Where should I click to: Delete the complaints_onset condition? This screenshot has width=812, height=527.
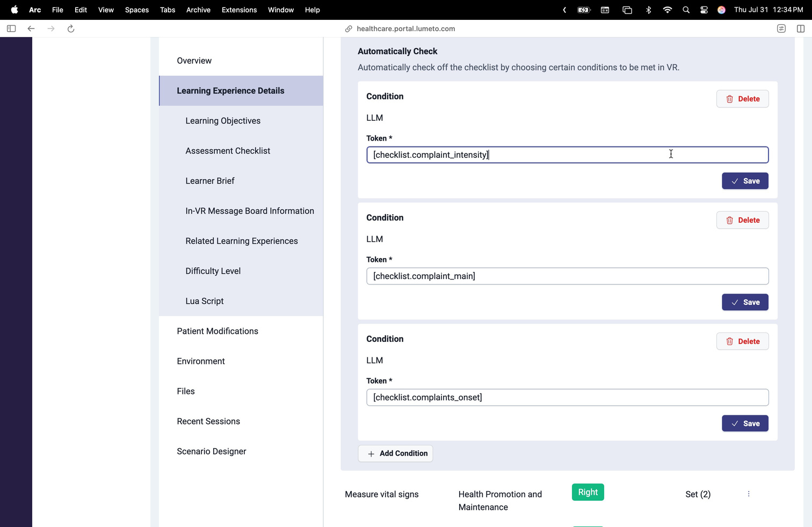(742, 341)
